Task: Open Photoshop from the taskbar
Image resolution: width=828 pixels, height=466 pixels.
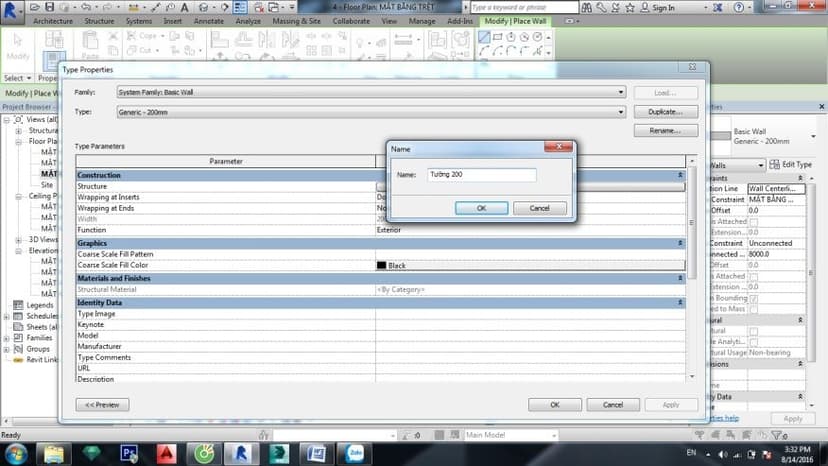Action: [x=129, y=453]
